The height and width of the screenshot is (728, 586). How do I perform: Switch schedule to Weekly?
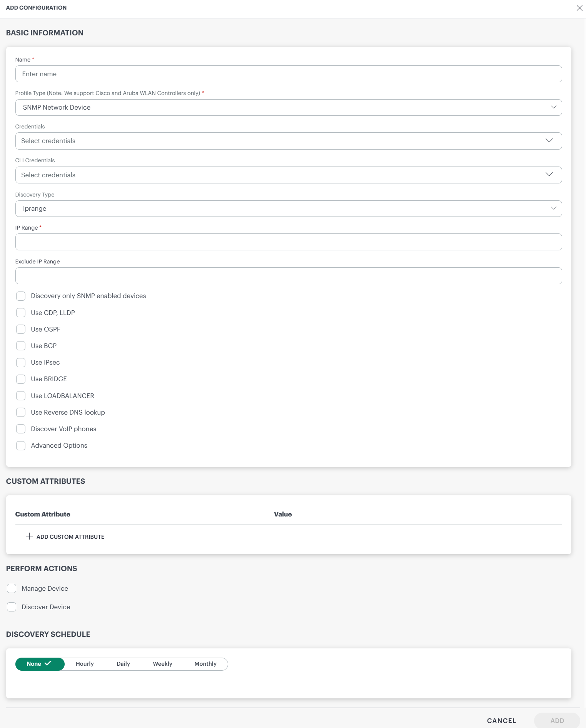pyautogui.click(x=162, y=664)
